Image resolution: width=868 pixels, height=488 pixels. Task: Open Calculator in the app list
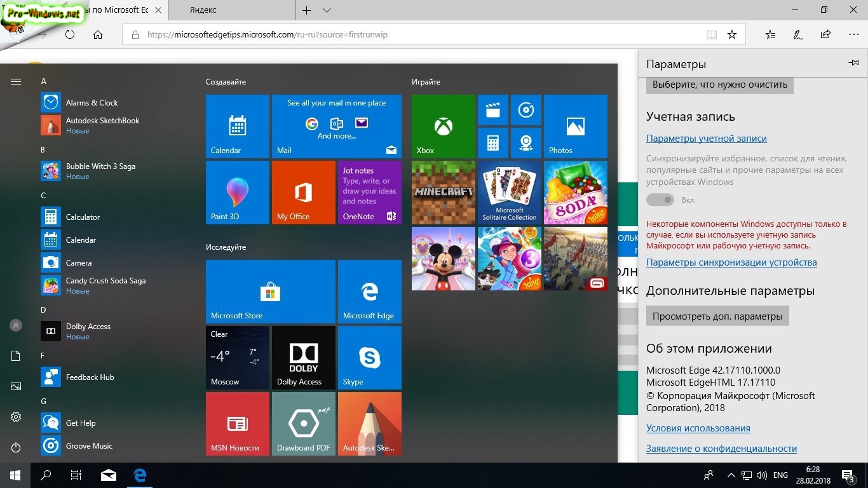(x=83, y=217)
